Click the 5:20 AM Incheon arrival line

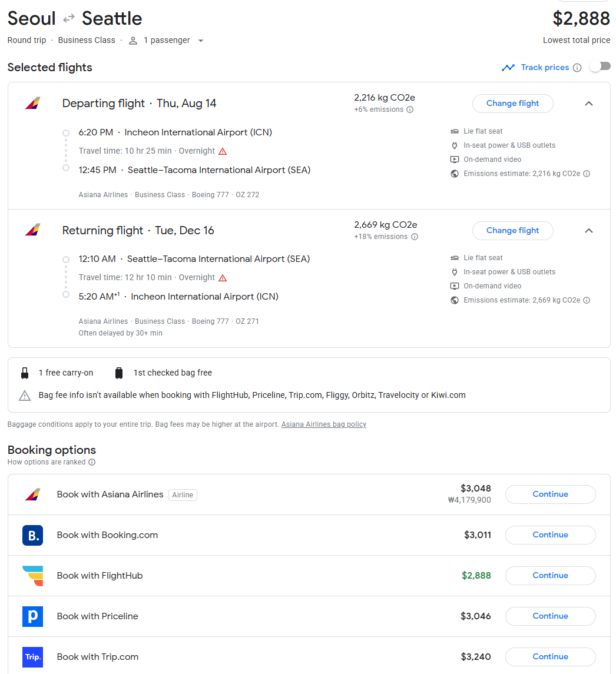178,297
